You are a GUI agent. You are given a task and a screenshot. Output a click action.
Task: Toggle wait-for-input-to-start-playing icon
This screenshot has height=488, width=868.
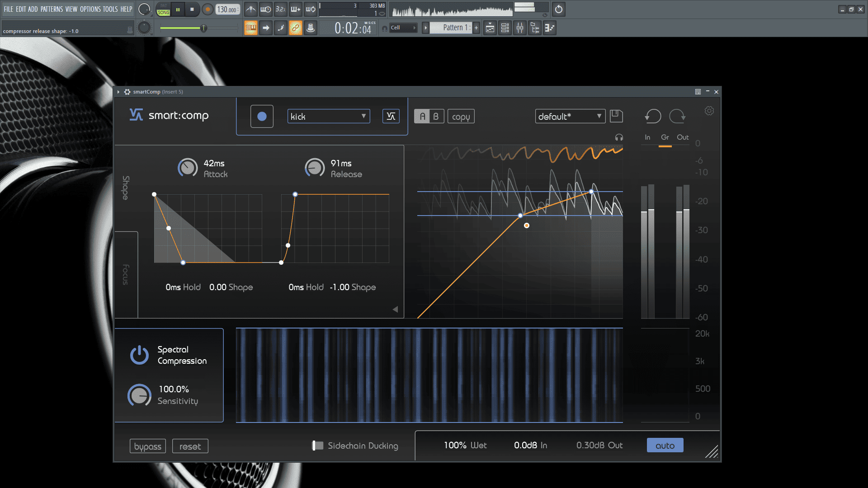click(x=266, y=9)
